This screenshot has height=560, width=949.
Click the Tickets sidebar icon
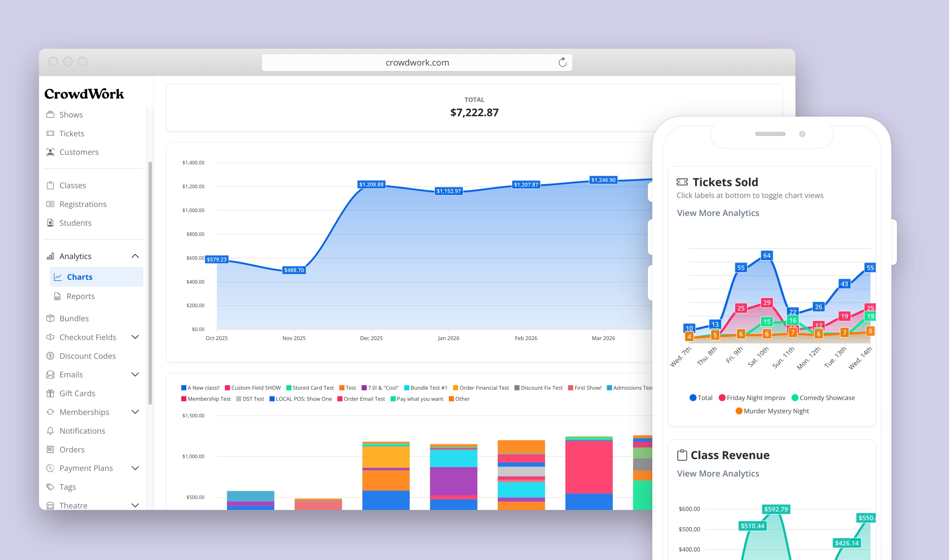[50, 133]
